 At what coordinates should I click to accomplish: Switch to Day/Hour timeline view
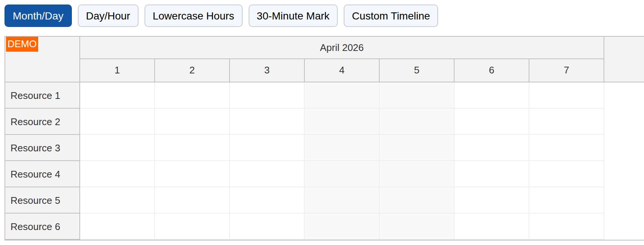pos(108,16)
